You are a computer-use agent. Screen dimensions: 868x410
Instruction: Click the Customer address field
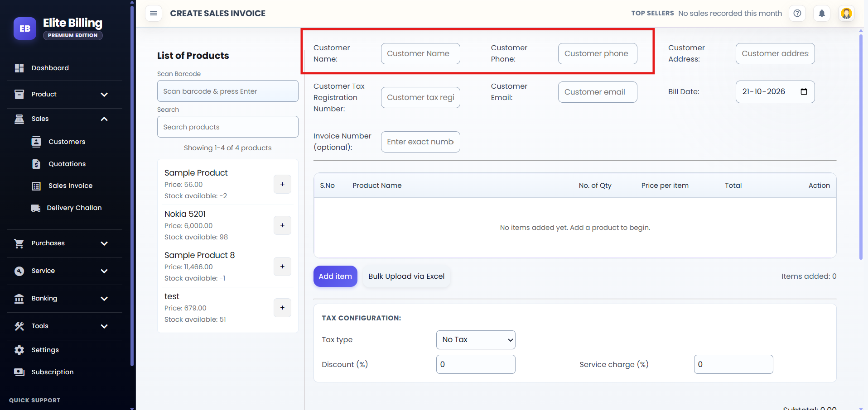(775, 53)
